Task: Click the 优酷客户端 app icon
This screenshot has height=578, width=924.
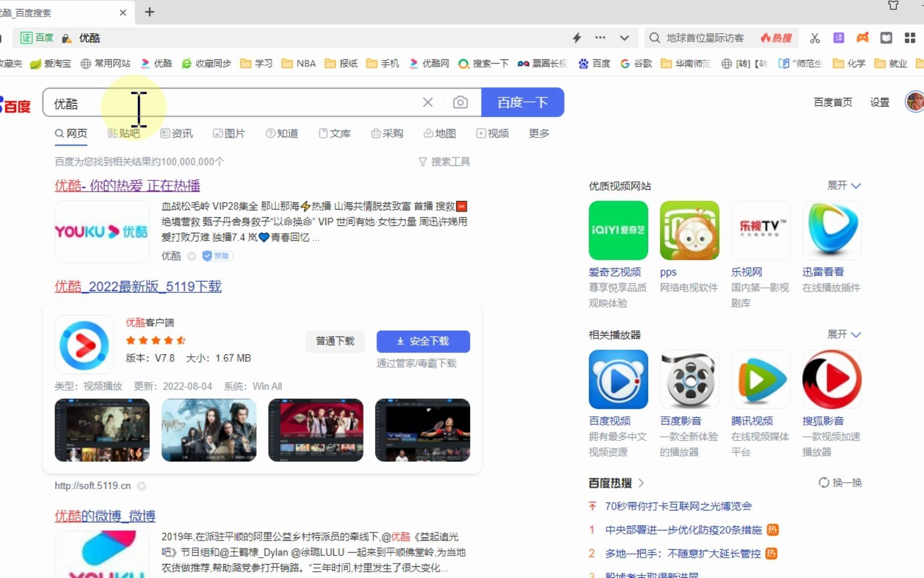Action: (84, 344)
